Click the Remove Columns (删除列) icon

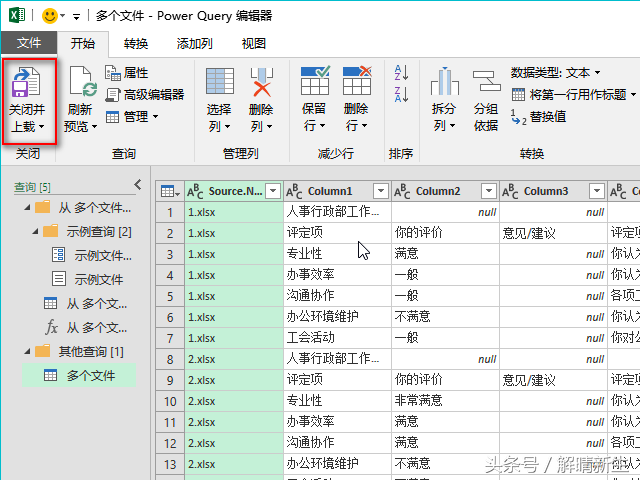click(x=261, y=82)
